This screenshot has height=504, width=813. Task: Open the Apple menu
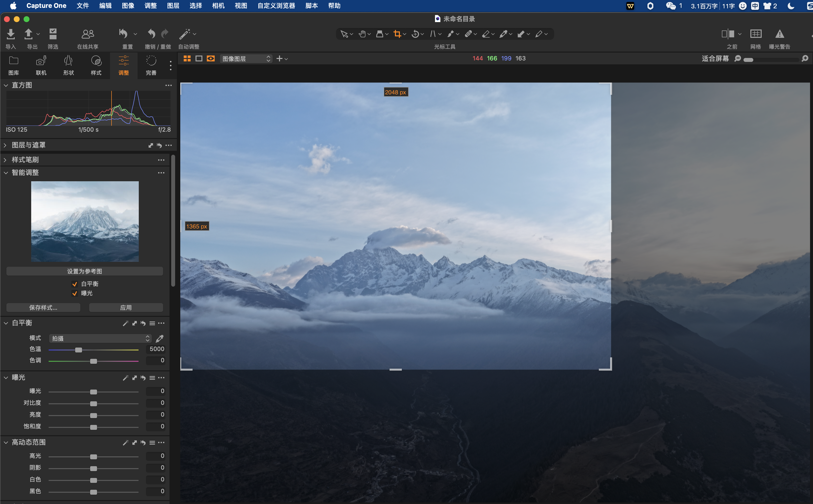(x=13, y=6)
